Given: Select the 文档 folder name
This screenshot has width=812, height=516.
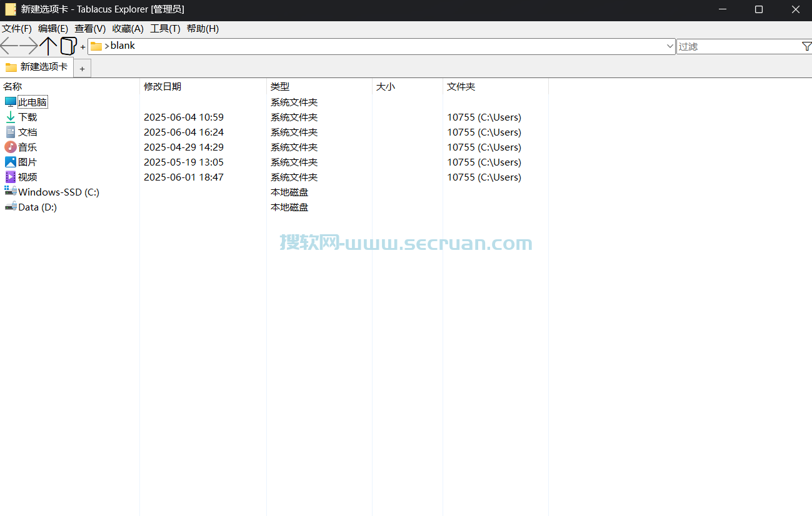Looking at the screenshot, I should 28,132.
